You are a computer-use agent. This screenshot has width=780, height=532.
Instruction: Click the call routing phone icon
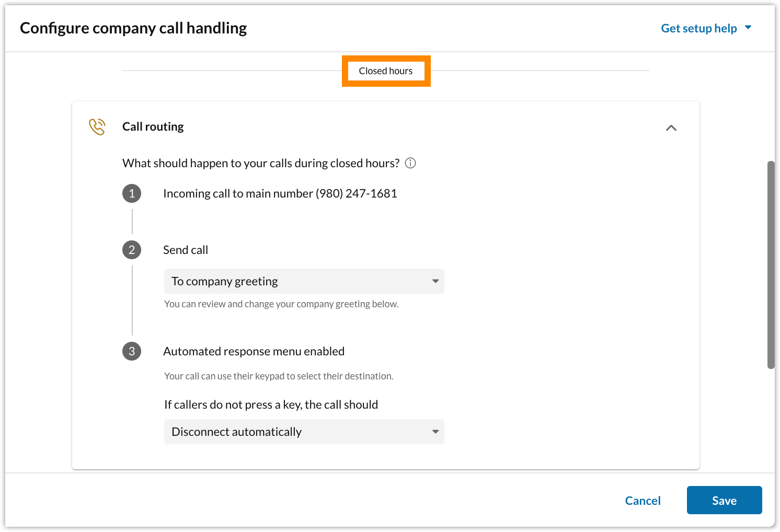[x=97, y=126]
